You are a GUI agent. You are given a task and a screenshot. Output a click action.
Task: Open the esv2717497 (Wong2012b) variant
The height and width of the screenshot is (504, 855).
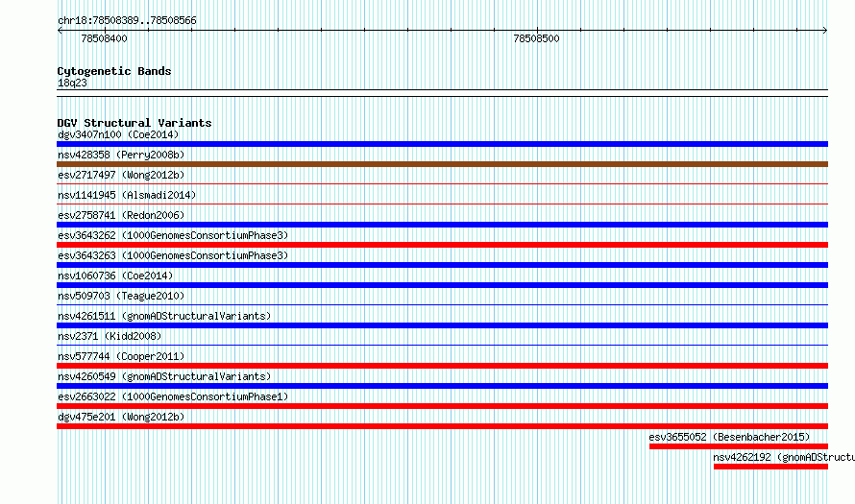point(121,175)
